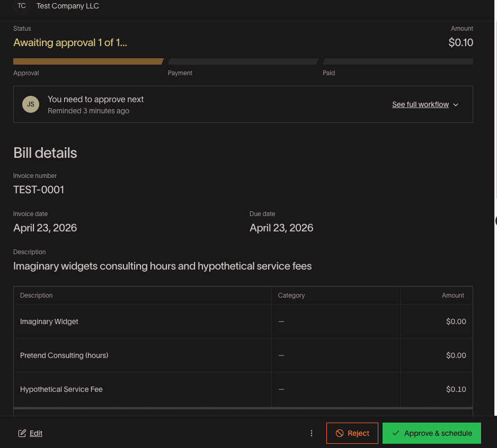Click the Paid progress bar segment
This screenshot has width=497, height=448.
398,61
